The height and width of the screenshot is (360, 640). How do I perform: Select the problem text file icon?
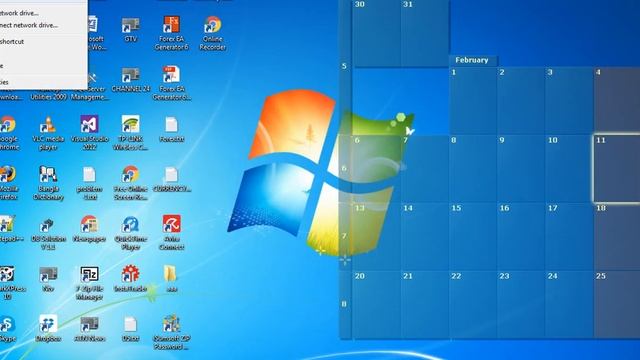(x=89, y=182)
